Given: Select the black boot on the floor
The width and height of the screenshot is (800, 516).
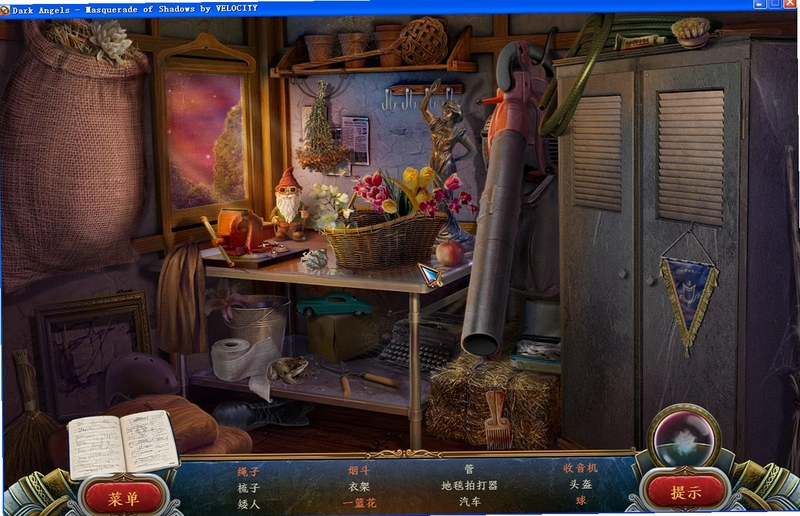Looking at the screenshot, I should (263, 412).
